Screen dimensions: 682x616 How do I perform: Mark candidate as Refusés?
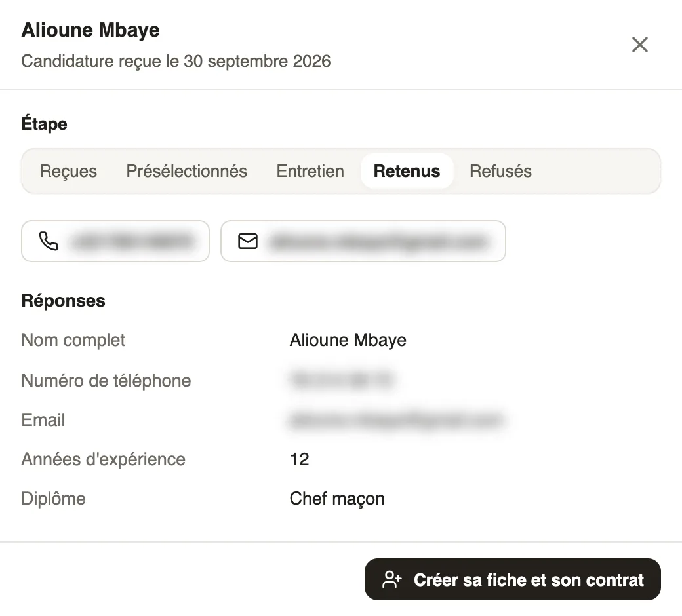[500, 171]
